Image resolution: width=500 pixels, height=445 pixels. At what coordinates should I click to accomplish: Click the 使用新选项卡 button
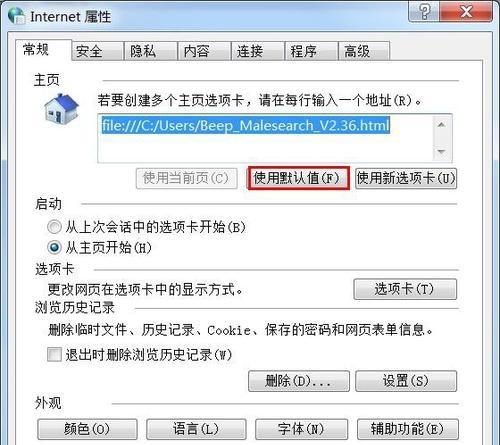pos(406,179)
